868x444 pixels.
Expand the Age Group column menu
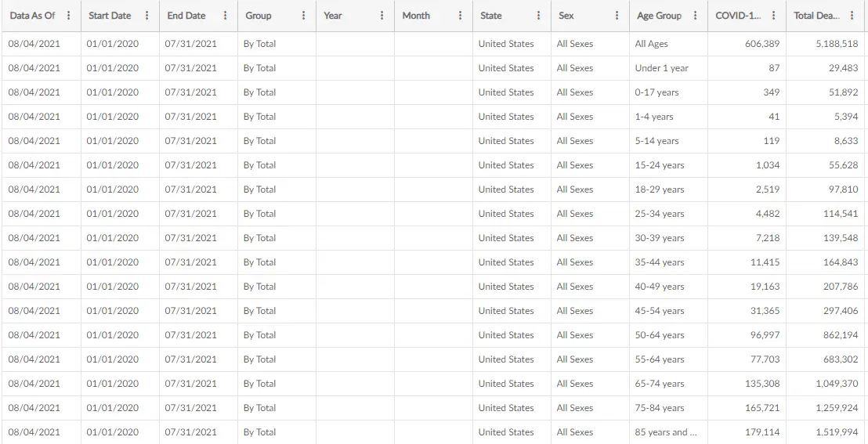pos(696,16)
